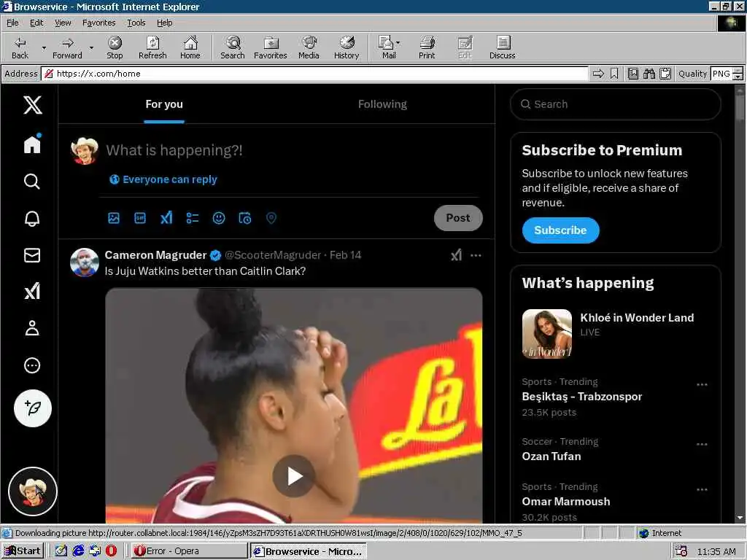Image resolution: width=747 pixels, height=560 pixels.
Task: Open more options for Beşiktaş - Trabzonspor trend
Action: click(701, 384)
